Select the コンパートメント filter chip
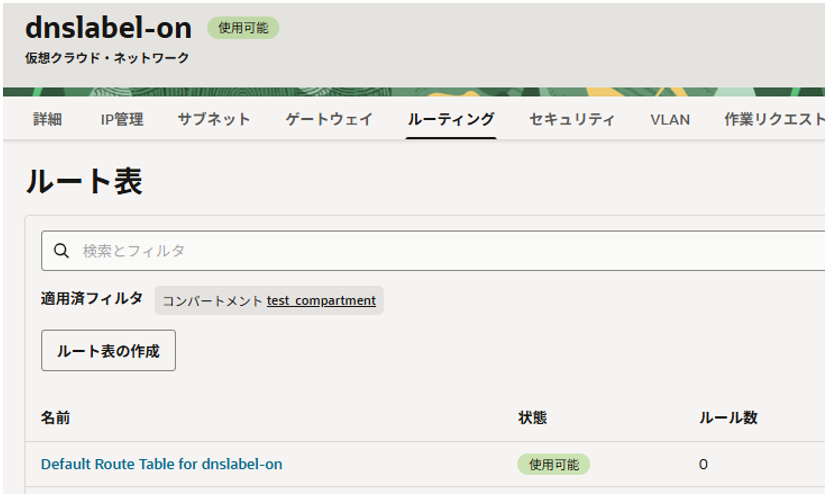This screenshot has height=501, width=828. click(212, 300)
